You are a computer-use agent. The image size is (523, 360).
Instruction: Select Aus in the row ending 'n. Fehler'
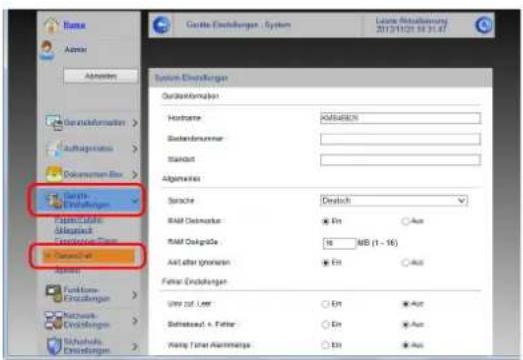coord(405,324)
